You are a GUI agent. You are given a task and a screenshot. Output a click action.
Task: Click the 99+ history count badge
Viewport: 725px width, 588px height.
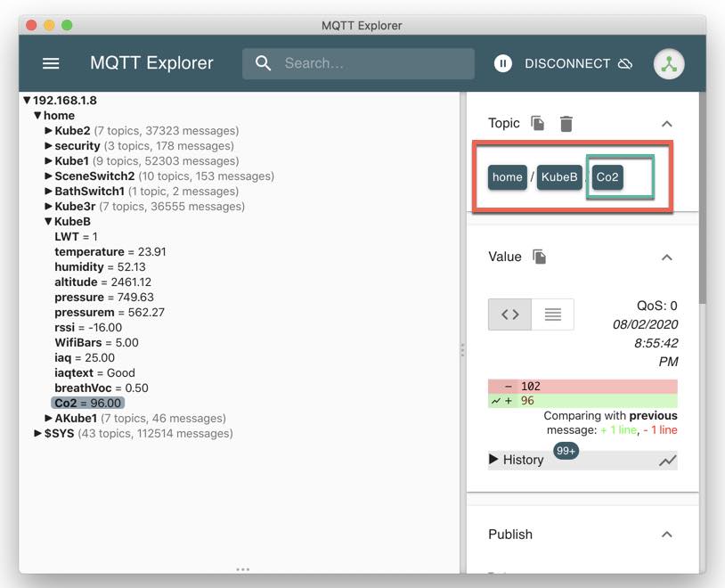pyautogui.click(x=566, y=451)
